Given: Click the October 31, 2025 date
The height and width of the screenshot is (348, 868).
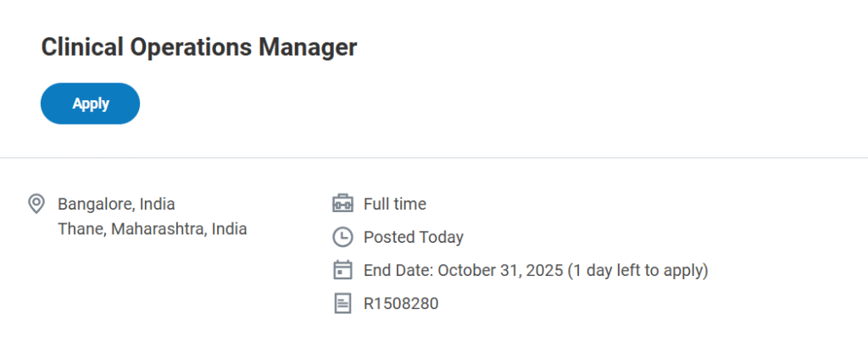Looking at the screenshot, I should 500,270.
